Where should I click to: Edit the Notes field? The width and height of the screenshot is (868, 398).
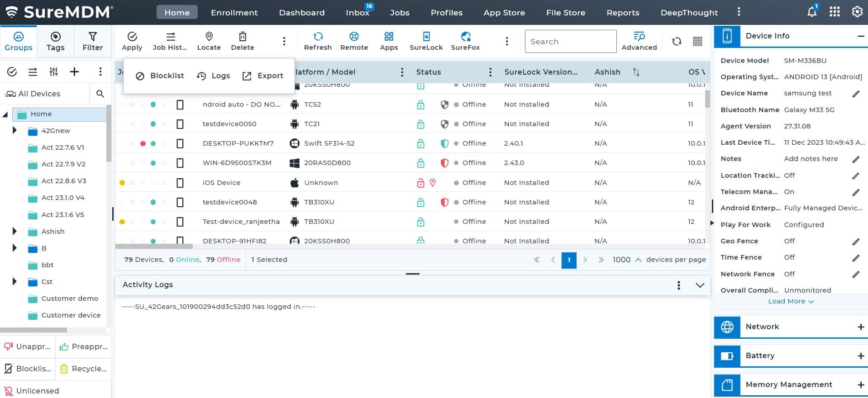click(856, 159)
